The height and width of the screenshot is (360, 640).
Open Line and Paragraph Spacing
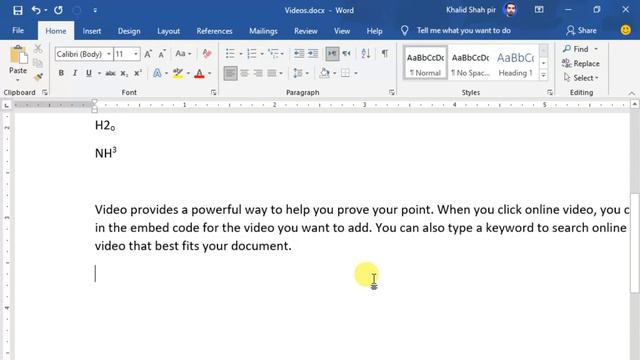298,73
